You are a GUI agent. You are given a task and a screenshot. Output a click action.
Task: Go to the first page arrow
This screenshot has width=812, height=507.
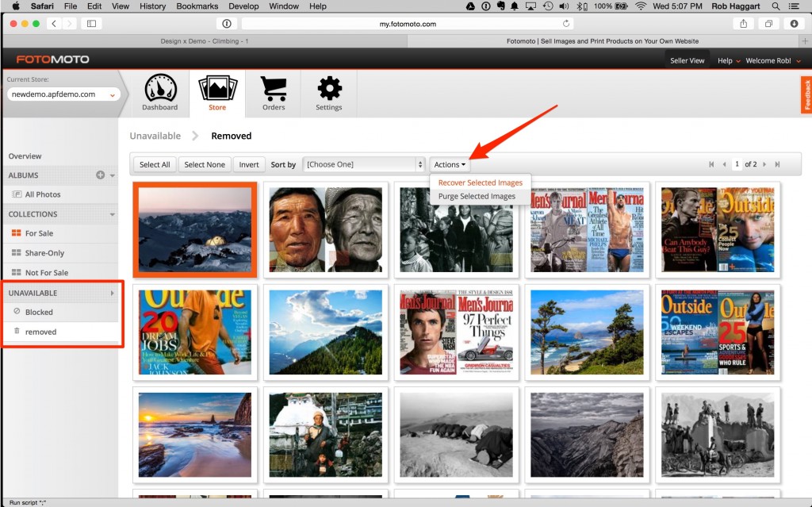coord(711,164)
